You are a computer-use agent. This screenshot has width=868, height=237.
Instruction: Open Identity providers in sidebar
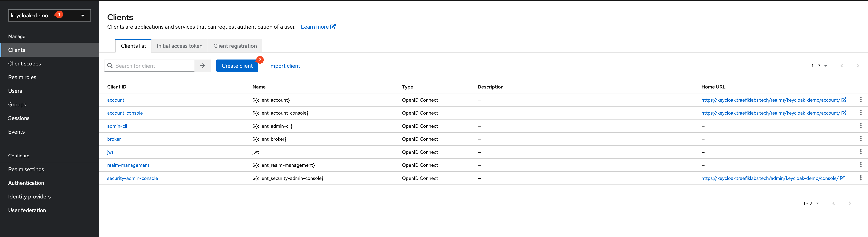29,197
